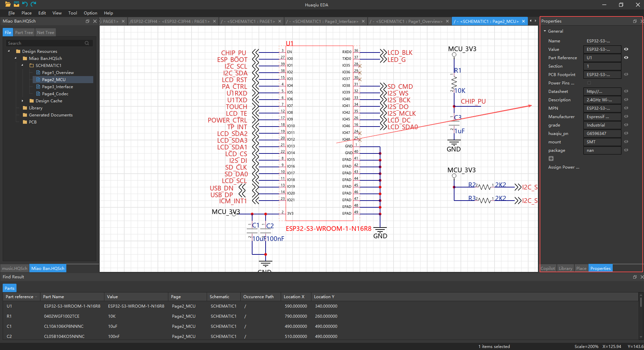Click the Assign Power link in Properties
Screen dimensions: 644x350
coord(564,167)
